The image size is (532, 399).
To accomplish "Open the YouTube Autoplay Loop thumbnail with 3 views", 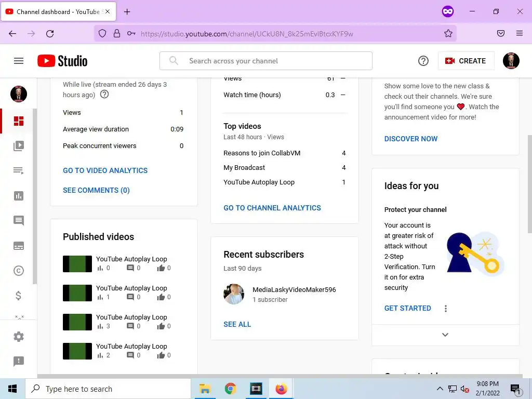I will pos(77,322).
